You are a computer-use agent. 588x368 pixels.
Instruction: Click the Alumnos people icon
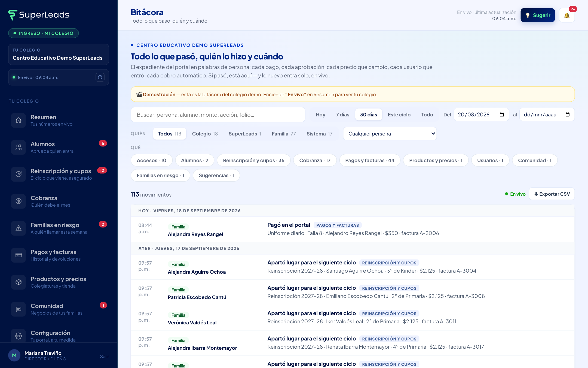[x=19, y=147]
